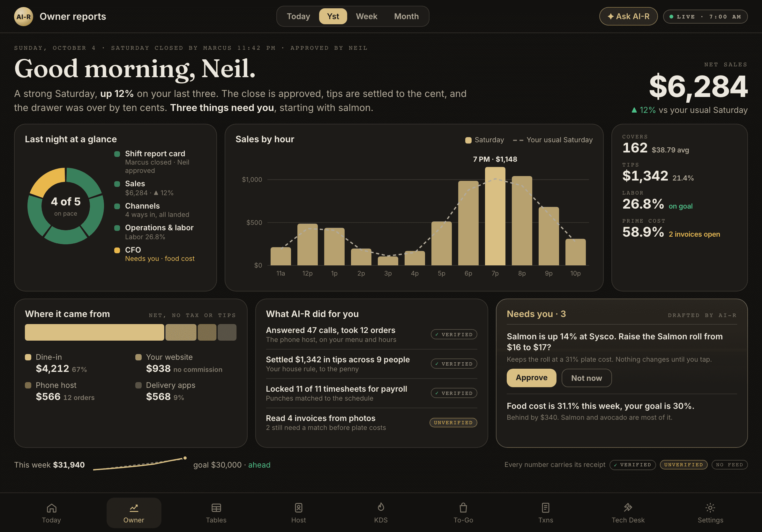Screen dimensions: 762x532
Task: Open 'Food cost is 31.1% this week' item
Action: [x=622, y=411]
